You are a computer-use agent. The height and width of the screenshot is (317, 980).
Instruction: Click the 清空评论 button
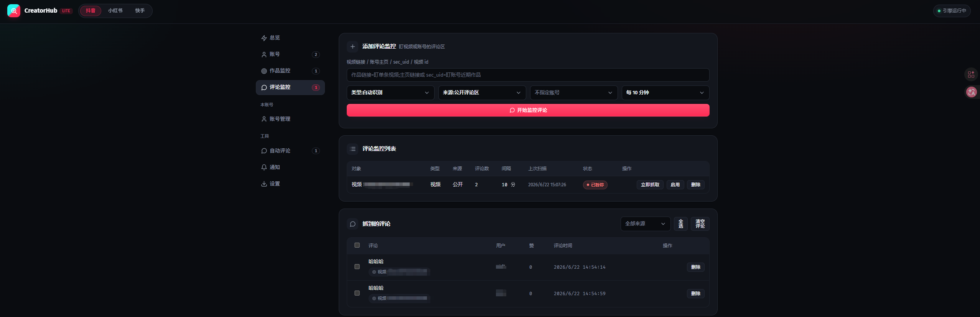pos(700,224)
